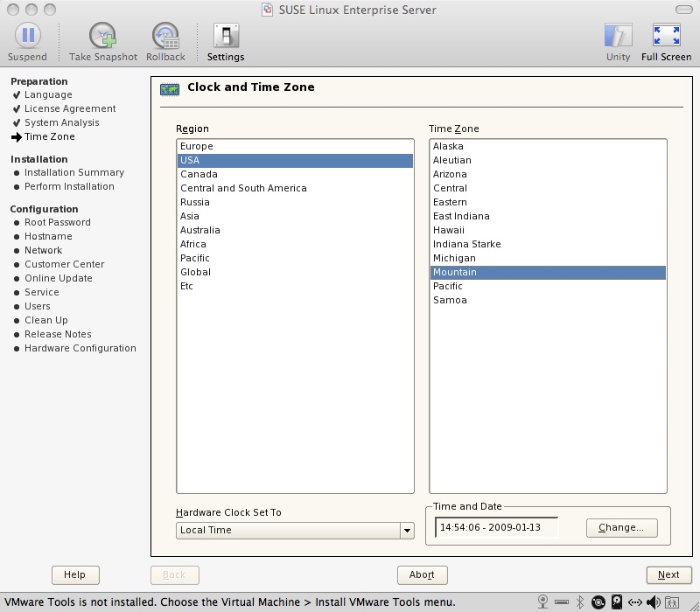The width and height of the screenshot is (700, 612).
Task: Select USA in Region list
Action: coord(295,161)
